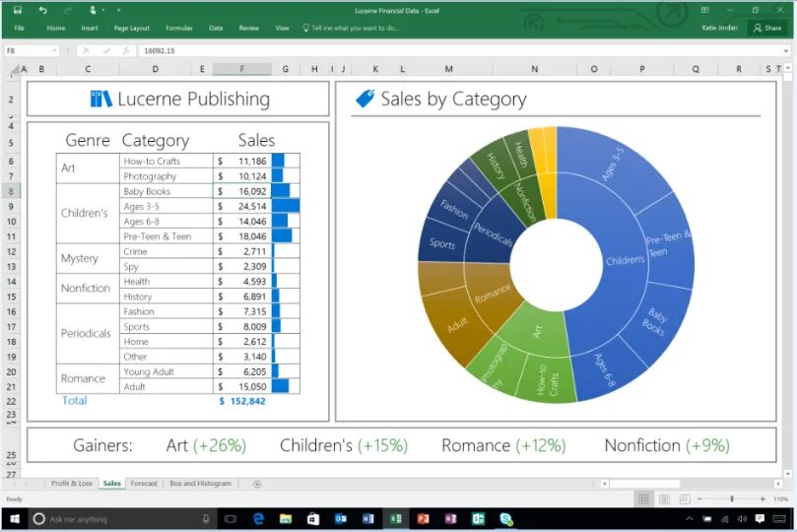Viewport: 797px width, 532px height.
Task: Click the Total value 152,842
Action: coord(242,401)
